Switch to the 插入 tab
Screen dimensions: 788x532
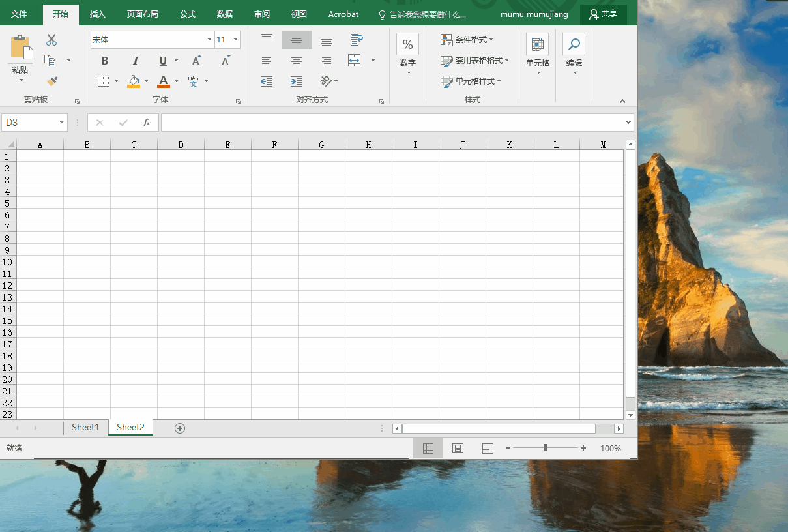98,14
